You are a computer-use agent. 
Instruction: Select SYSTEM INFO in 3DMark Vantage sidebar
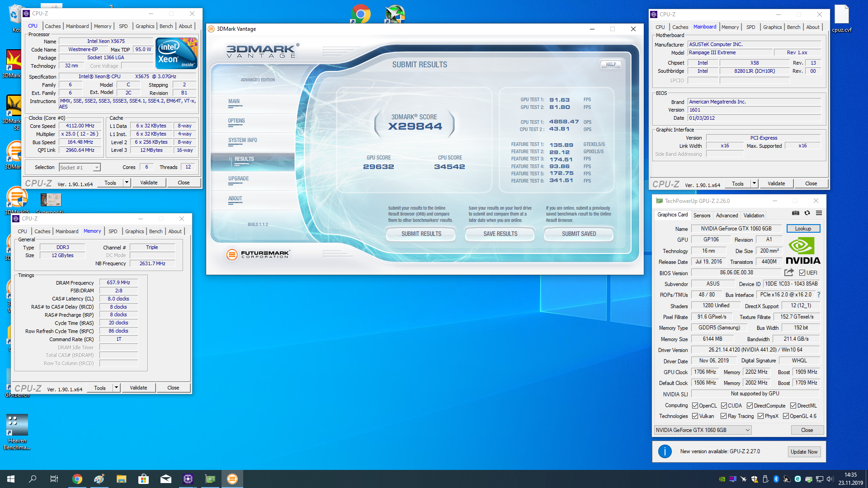242,141
